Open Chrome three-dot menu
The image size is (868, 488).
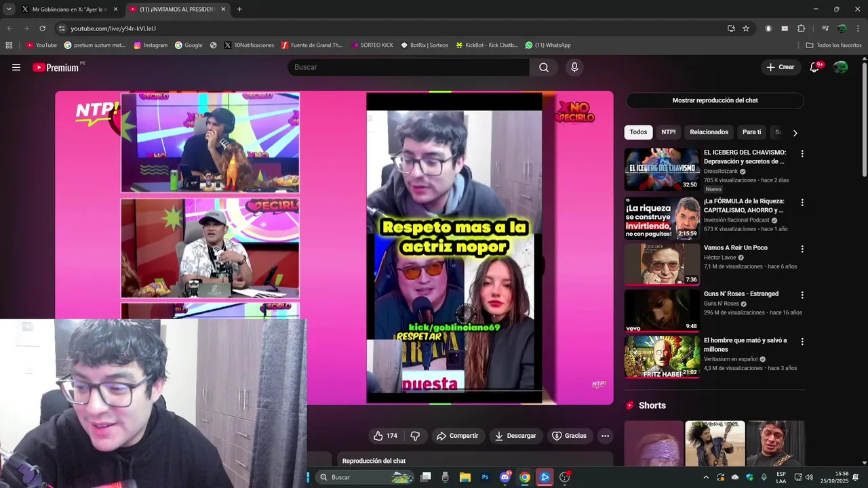coord(858,28)
